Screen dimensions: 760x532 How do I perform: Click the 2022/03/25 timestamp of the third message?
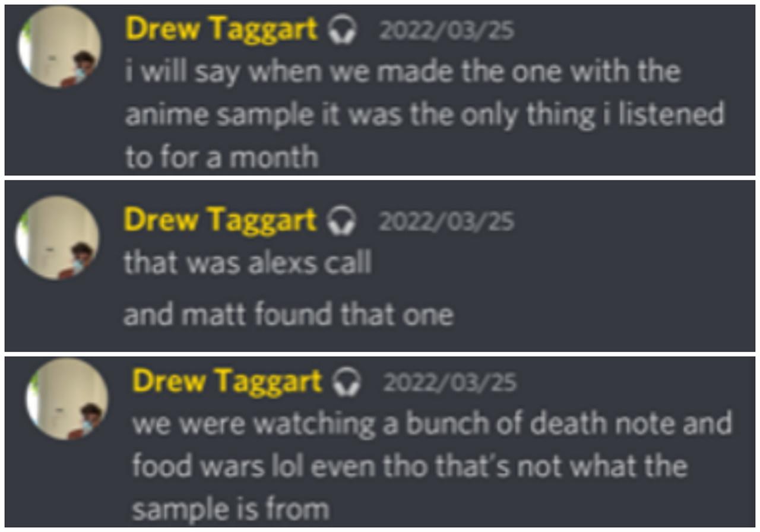click(450, 383)
